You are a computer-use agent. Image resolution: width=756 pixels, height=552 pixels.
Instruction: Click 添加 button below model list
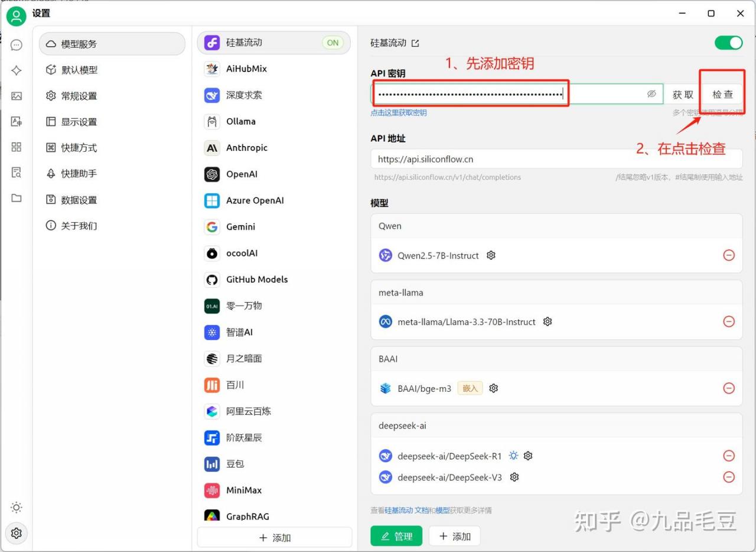pyautogui.click(x=455, y=536)
